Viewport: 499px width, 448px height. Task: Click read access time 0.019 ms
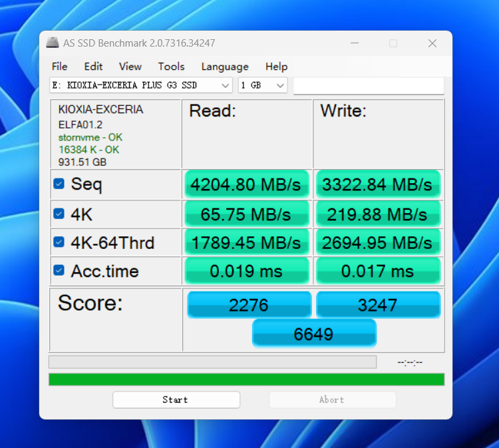247,271
